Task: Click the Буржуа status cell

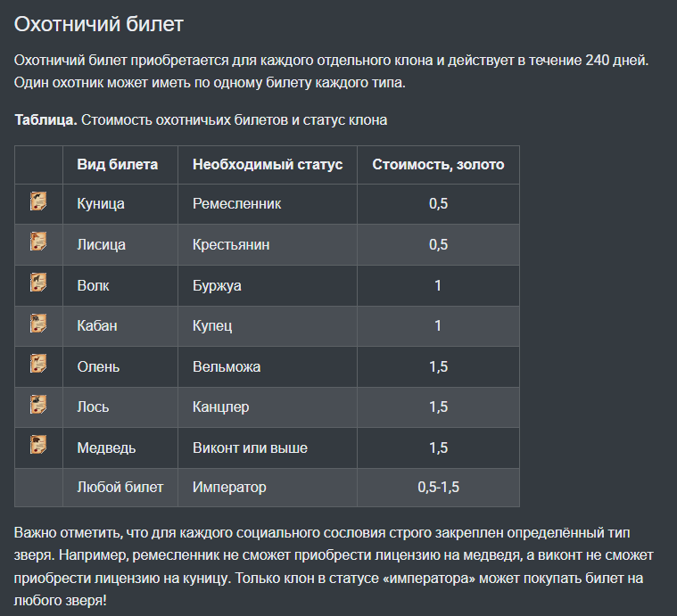Action: pyautogui.click(x=217, y=285)
